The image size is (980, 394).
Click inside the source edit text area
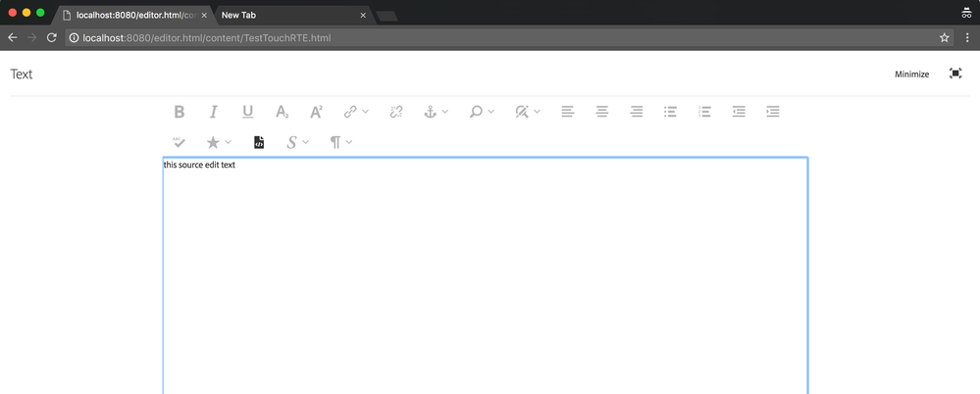[485, 274]
